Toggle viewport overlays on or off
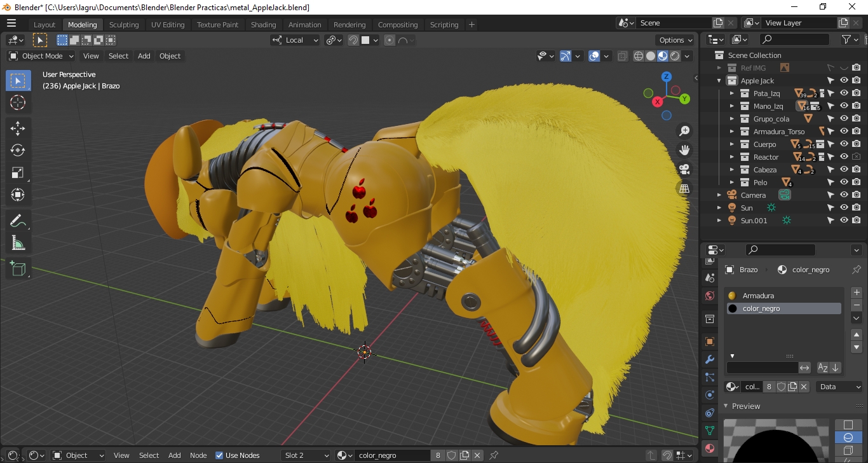 click(594, 56)
